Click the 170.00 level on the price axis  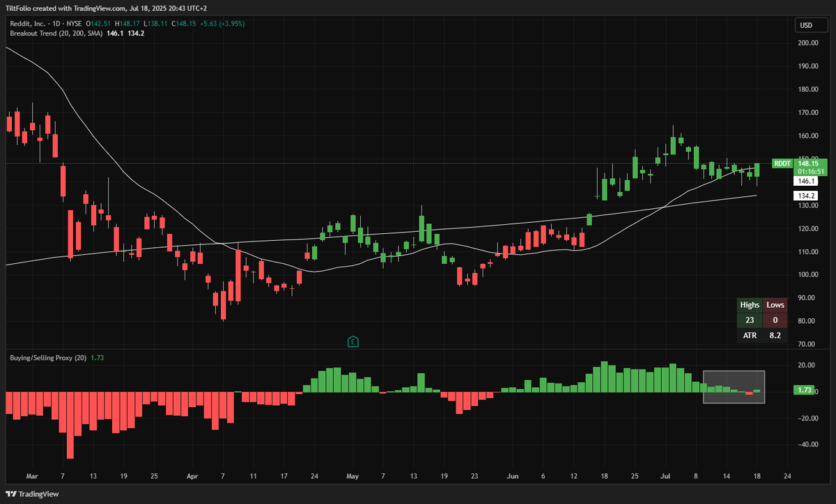pos(808,112)
